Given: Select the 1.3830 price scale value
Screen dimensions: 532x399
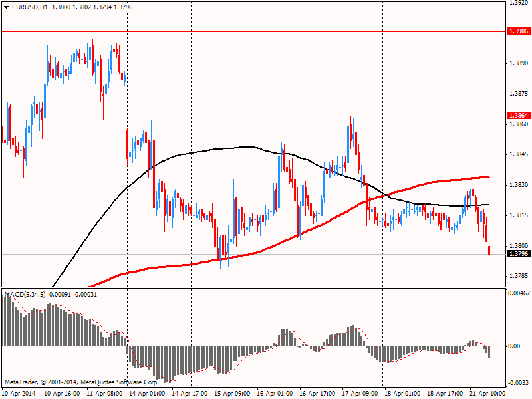Looking at the screenshot, I should (519, 185).
